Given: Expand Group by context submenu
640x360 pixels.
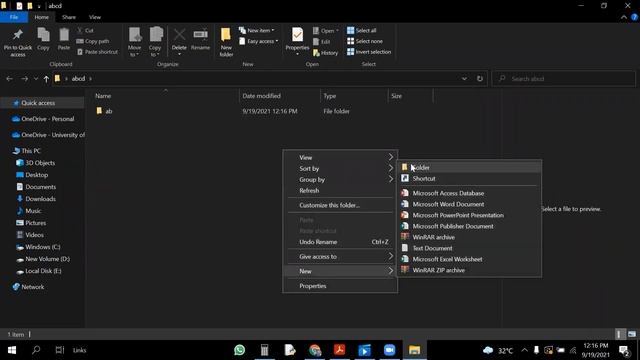Looking at the screenshot, I should [340, 179].
